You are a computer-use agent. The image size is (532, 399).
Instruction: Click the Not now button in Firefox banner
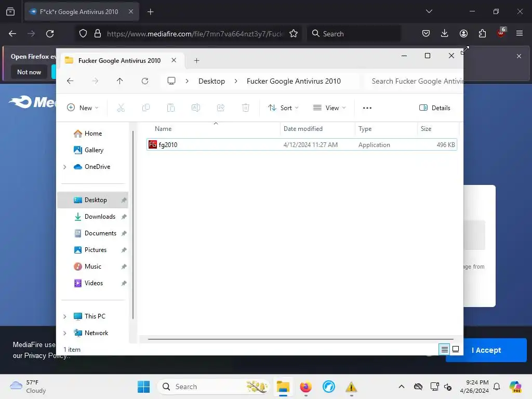coord(29,72)
